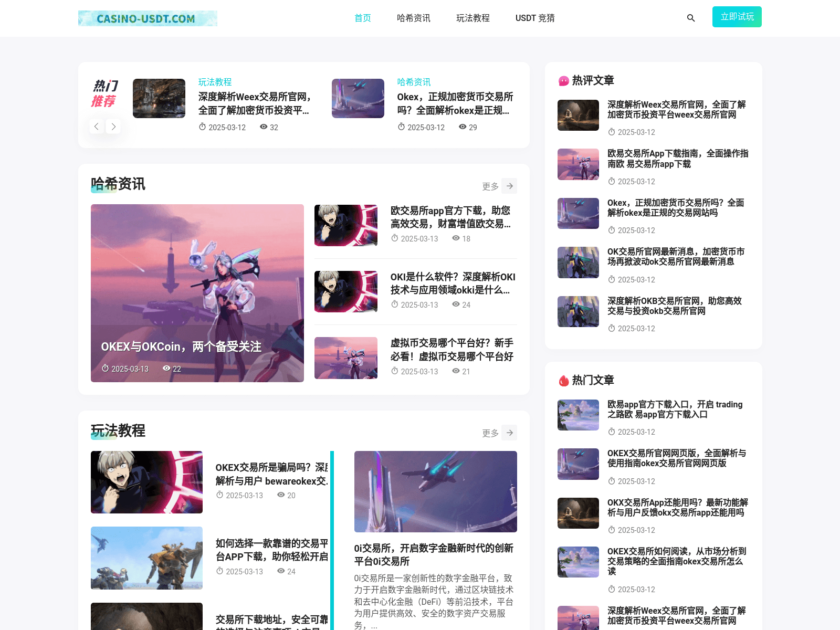Open sidebar article OKX交易所App还能用吗
The height and width of the screenshot is (630, 840).
point(678,508)
